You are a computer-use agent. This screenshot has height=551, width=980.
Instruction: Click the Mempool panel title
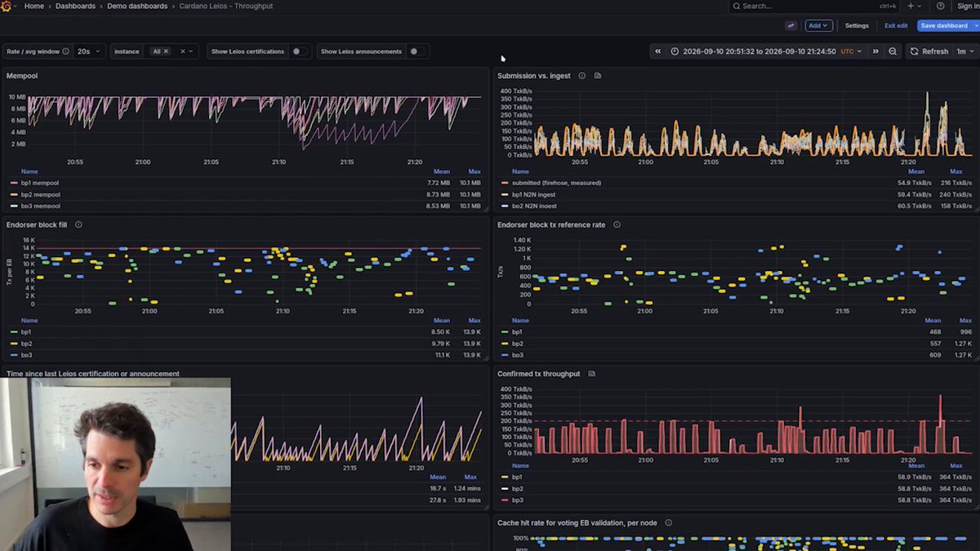click(x=22, y=76)
